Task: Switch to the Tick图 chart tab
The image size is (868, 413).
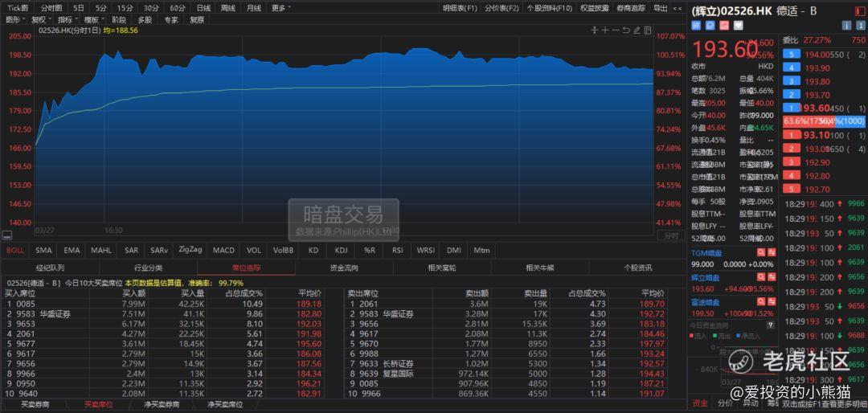Action: [x=18, y=8]
